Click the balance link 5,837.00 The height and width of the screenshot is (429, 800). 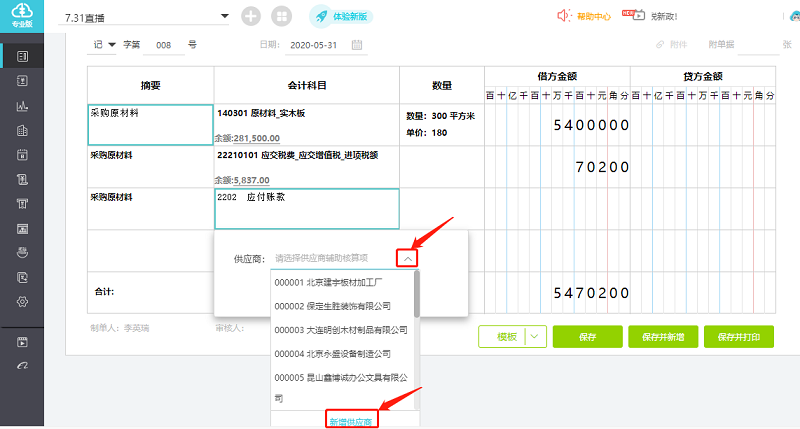(x=252, y=180)
